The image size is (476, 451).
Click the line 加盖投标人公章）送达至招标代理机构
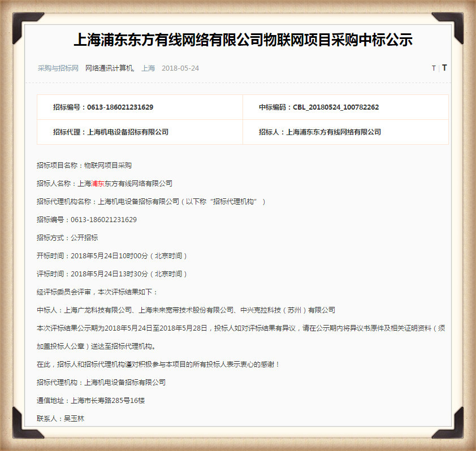(x=96, y=346)
